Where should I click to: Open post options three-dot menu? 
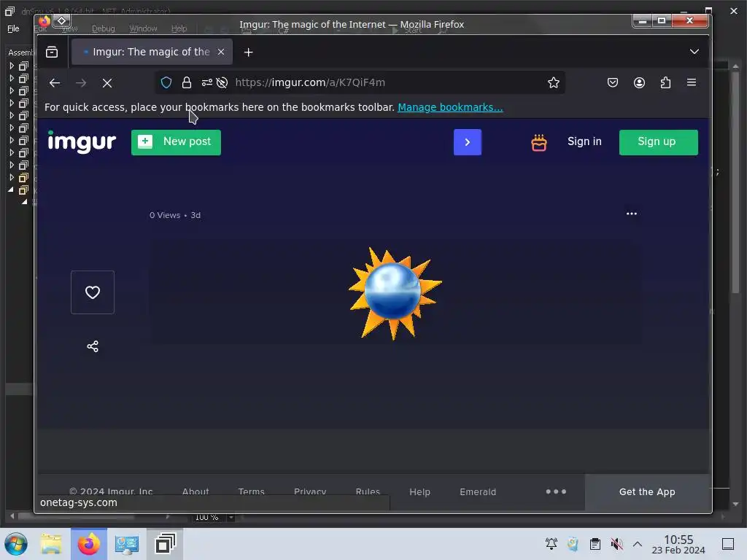click(x=631, y=214)
